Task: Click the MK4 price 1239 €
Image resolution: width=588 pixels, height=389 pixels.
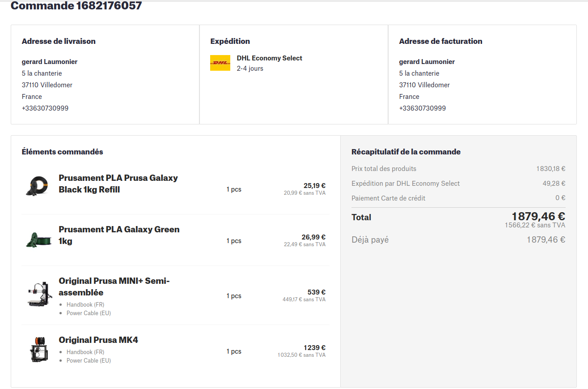Action: (314, 347)
